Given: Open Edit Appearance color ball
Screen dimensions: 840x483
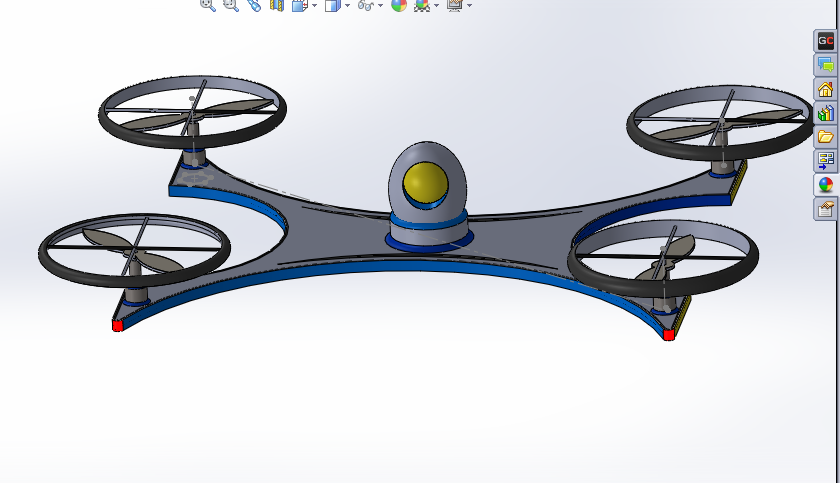Looking at the screenshot, I should pos(399,5).
